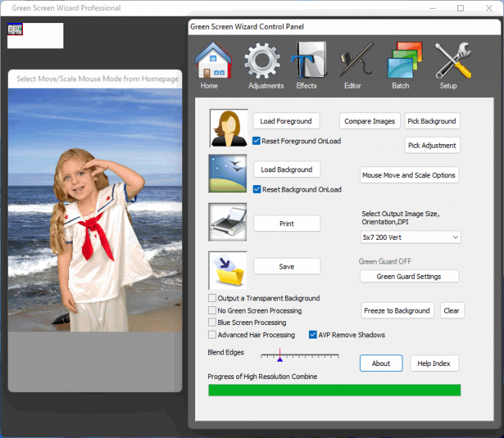The height and width of the screenshot is (438, 504).
Task: Click the printer icon
Action: click(228, 222)
